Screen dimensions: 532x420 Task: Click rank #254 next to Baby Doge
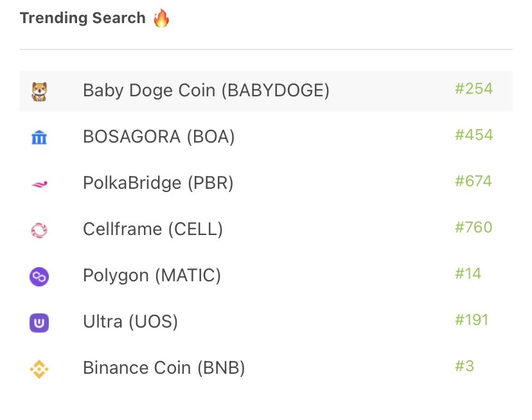point(474,89)
